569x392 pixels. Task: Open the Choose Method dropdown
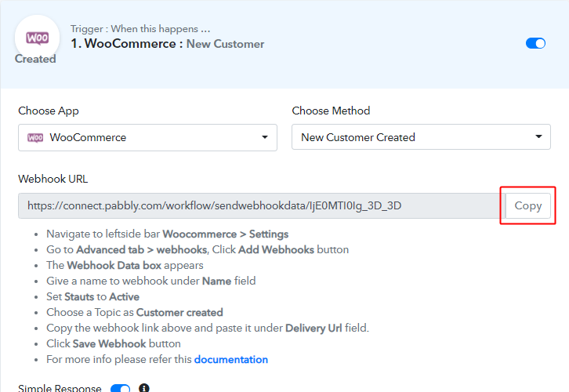pos(421,137)
